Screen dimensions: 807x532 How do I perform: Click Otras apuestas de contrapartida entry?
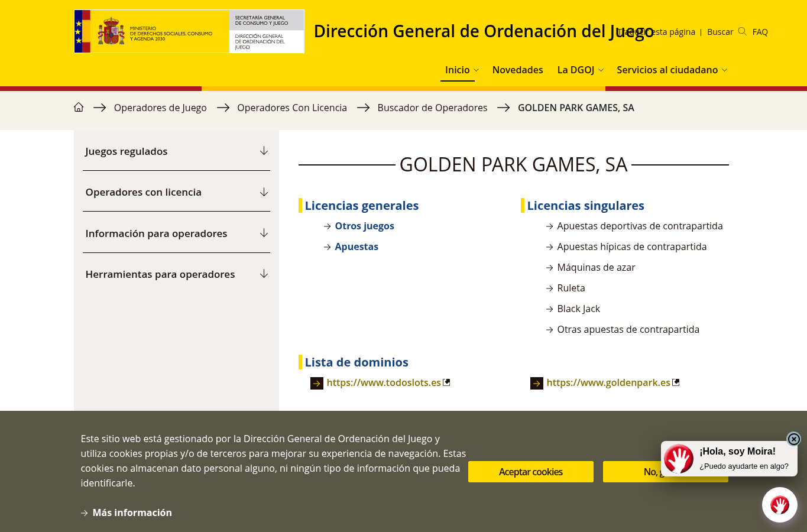coord(628,329)
